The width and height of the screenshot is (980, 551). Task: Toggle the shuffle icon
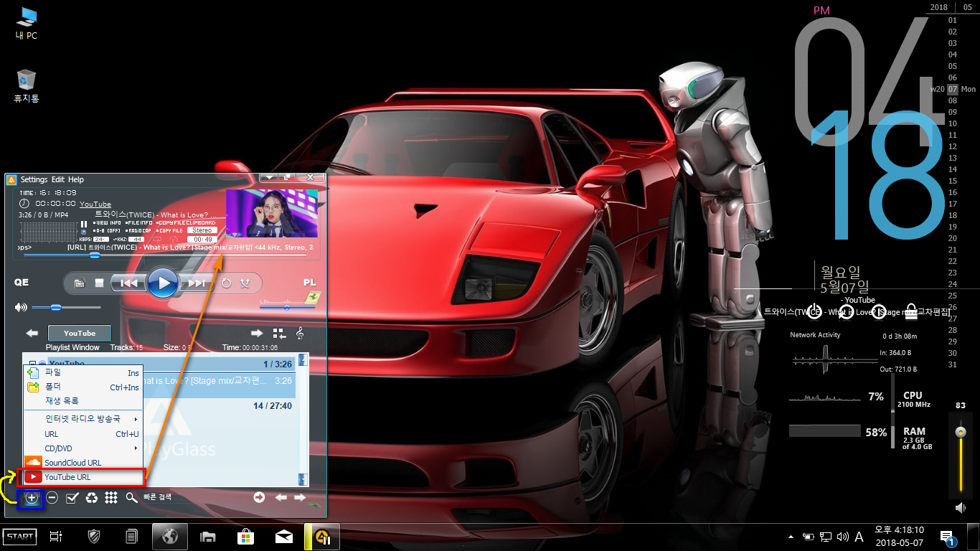245,283
